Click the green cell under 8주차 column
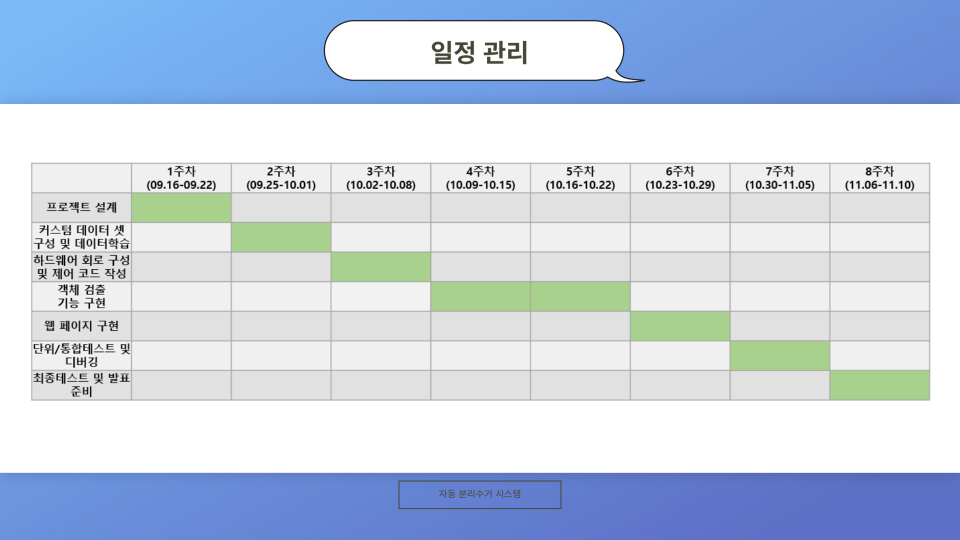 click(879, 385)
